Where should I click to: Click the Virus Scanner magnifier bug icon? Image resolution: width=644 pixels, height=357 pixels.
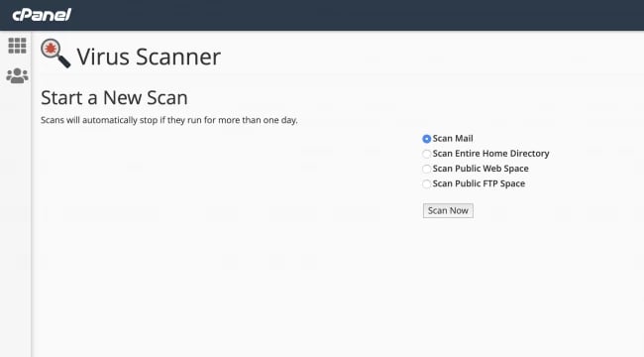click(x=55, y=54)
